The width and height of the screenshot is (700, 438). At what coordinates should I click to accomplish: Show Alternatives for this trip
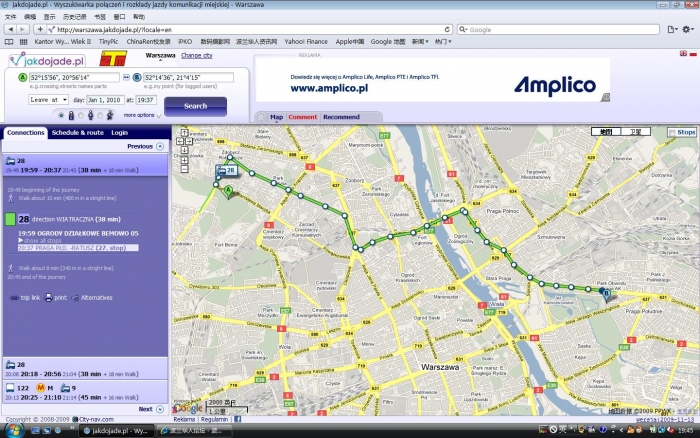tap(92, 297)
